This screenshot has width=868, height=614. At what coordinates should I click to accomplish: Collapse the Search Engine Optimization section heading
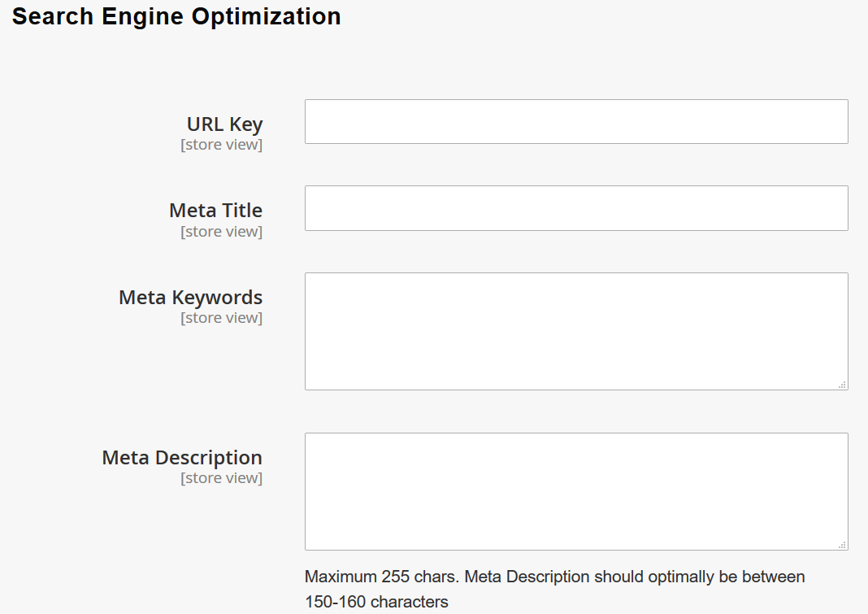point(176,16)
